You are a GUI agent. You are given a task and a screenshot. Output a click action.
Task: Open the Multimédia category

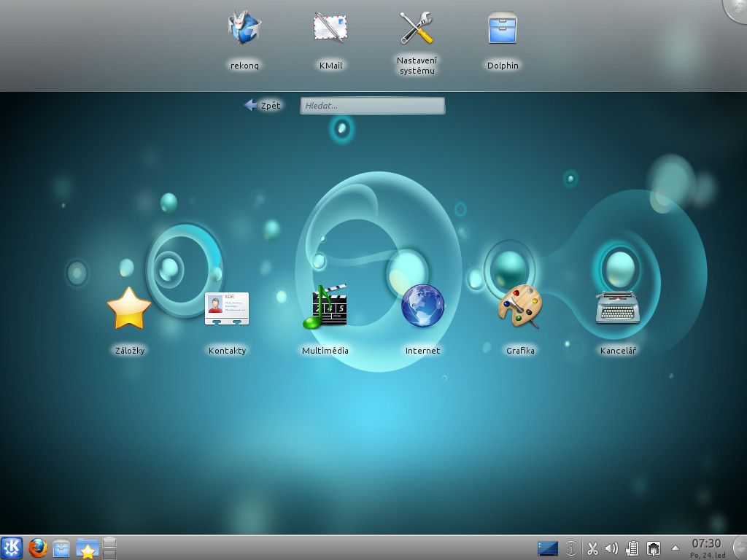[x=325, y=306]
